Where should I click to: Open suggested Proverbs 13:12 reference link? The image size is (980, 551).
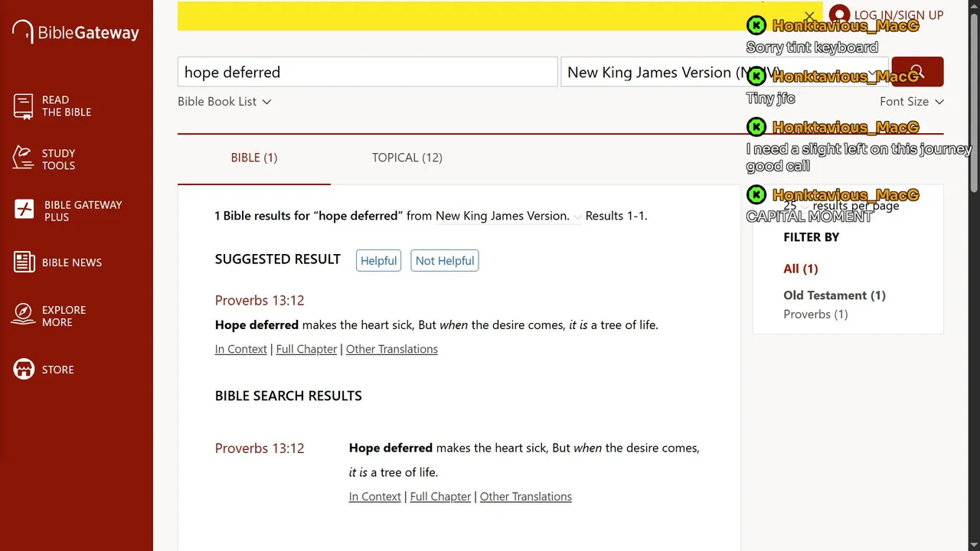(260, 300)
